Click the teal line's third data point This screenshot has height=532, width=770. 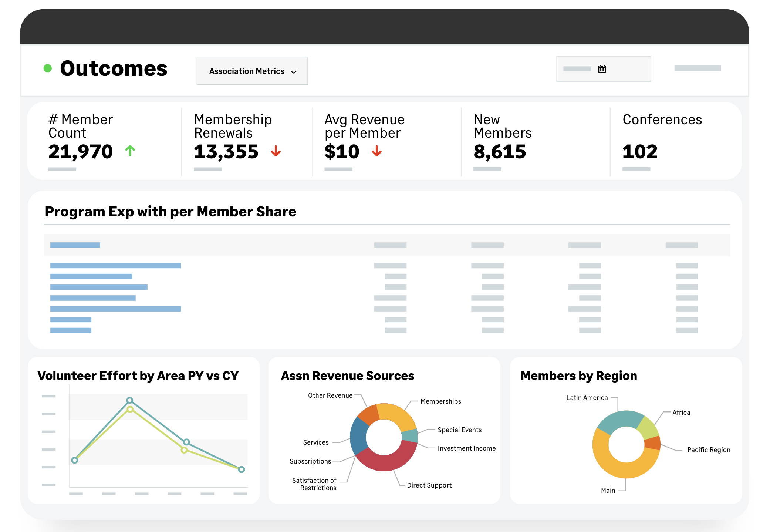pos(186,442)
